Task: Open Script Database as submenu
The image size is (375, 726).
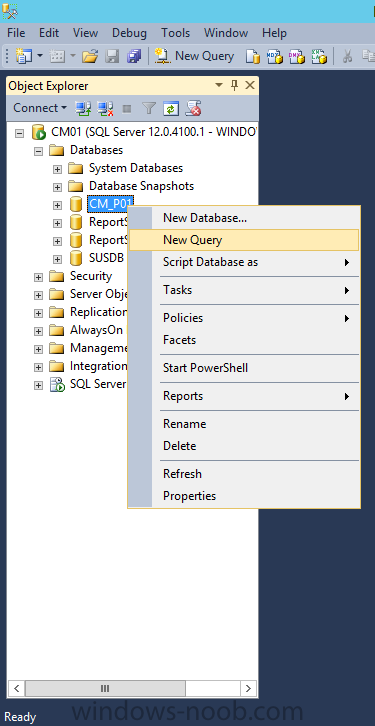Action: (244, 262)
